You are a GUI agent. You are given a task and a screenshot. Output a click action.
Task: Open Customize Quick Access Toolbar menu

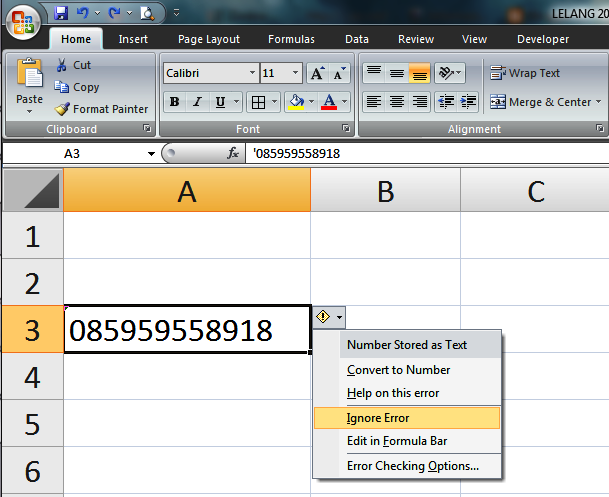coord(176,13)
